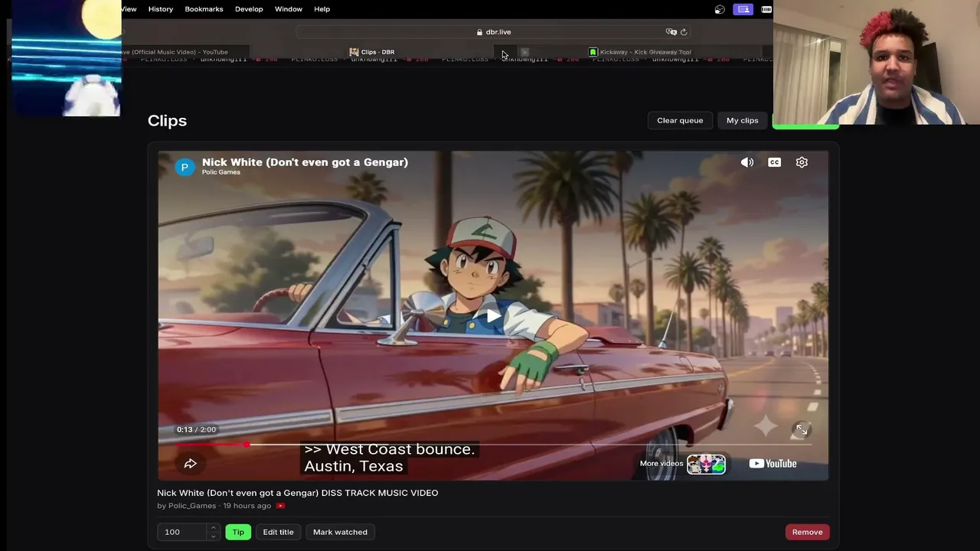Enter fullscreen with the expand icon

(x=801, y=430)
